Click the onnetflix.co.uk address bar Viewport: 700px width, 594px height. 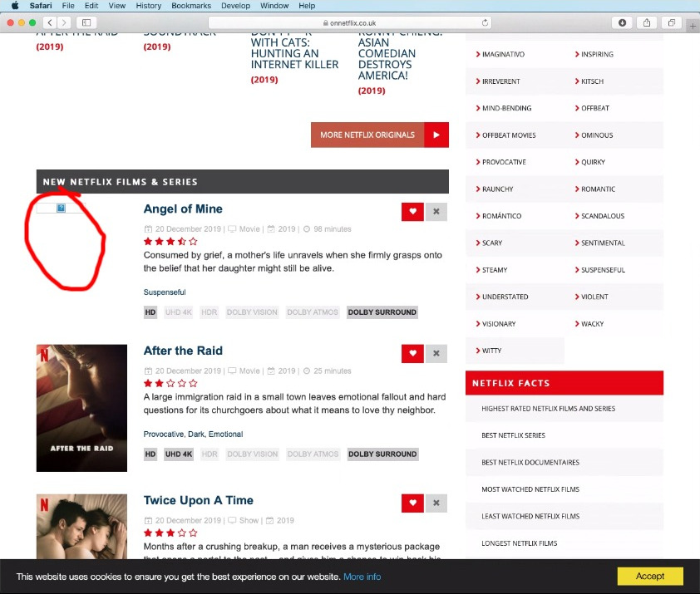tap(350, 22)
